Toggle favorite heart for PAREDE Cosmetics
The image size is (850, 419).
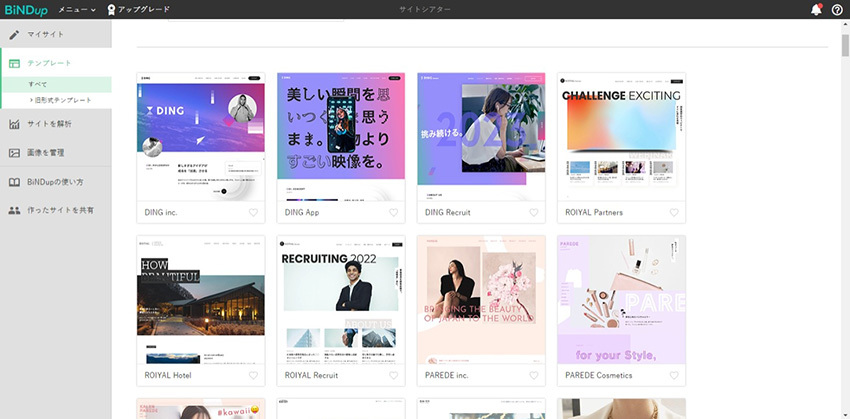[x=674, y=376]
